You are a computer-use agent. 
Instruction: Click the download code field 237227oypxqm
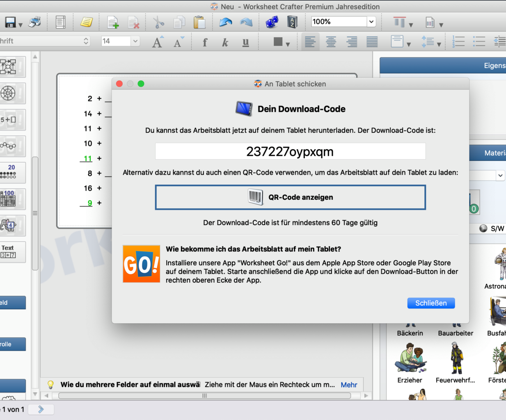[290, 151]
